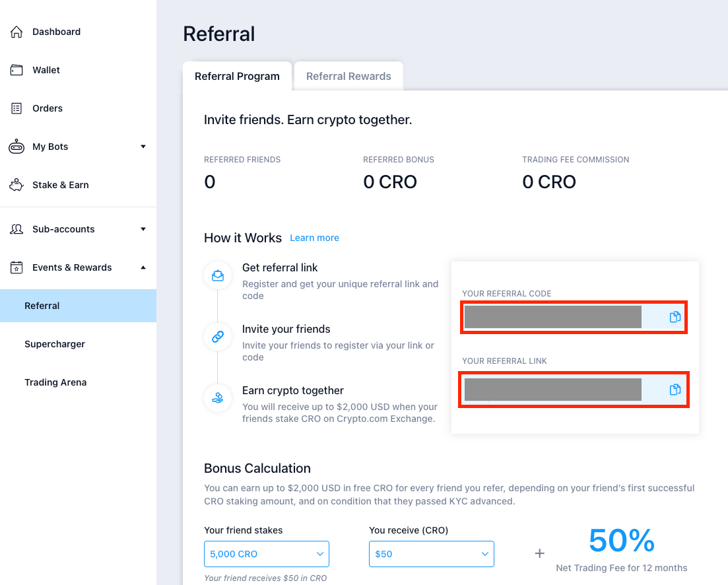This screenshot has width=728, height=585.
Task: Collapse the Events & Rewards section arrow
Action: click(143, 267)
